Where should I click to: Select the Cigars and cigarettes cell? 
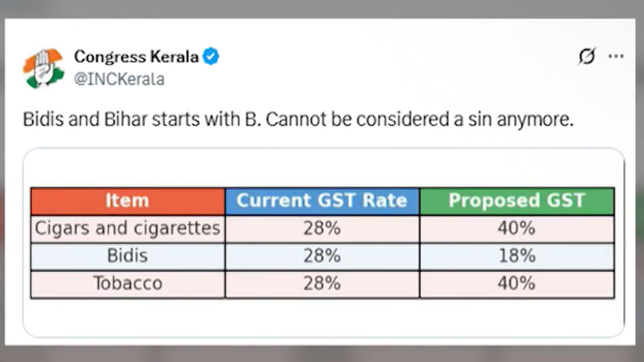(x=127, y=229)
